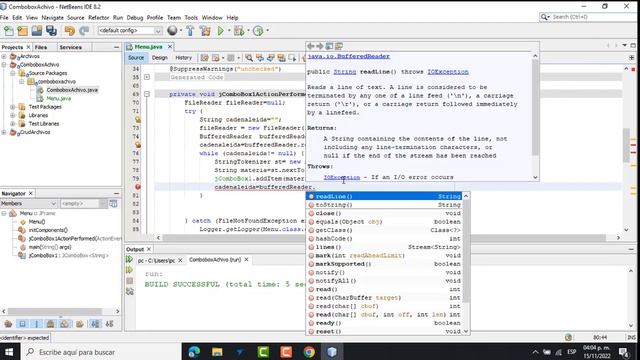Screen dimensions: 640x360
Task: Expand the CrudArchivos project node
Action: 4,132
